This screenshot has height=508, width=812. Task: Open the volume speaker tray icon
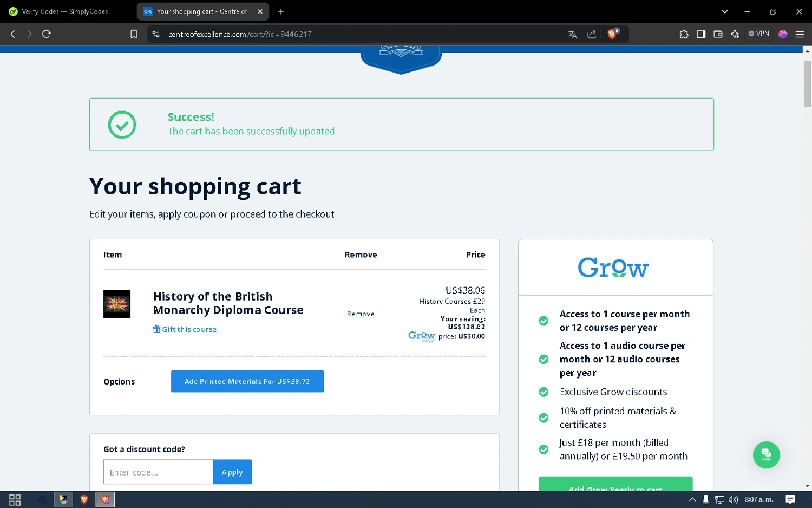pyautogui.click(x=733, y=499)
